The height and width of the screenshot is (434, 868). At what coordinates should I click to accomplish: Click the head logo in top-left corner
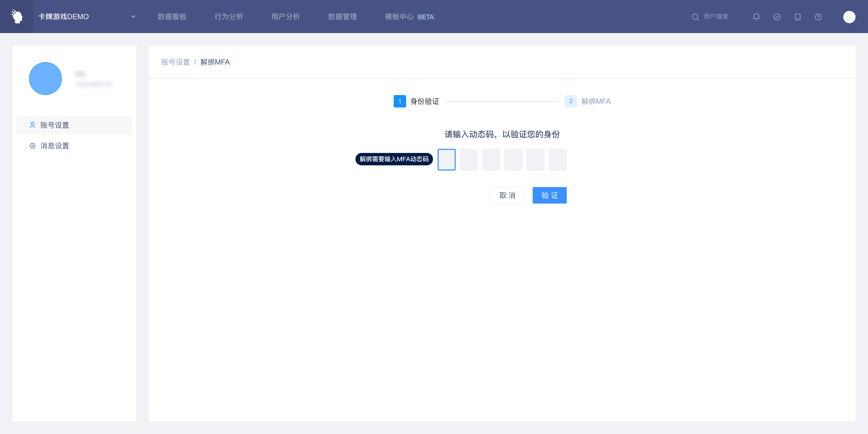click(17, 17)
